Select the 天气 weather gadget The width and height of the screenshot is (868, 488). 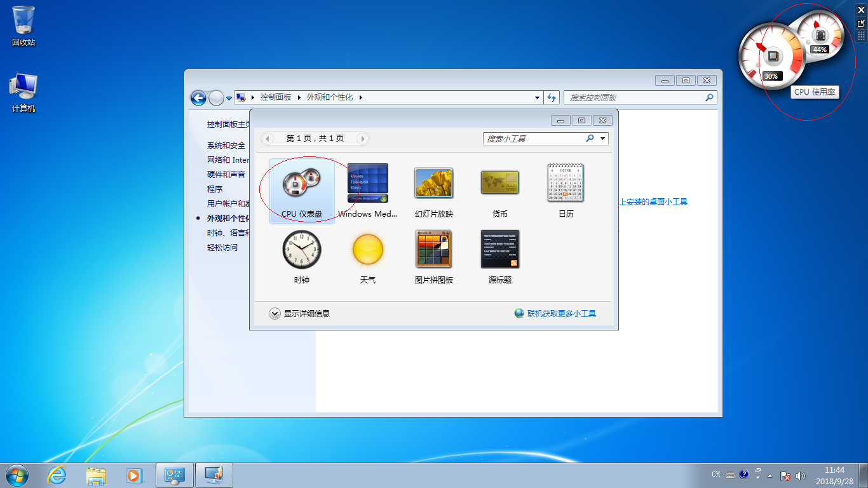pos(368,257)
